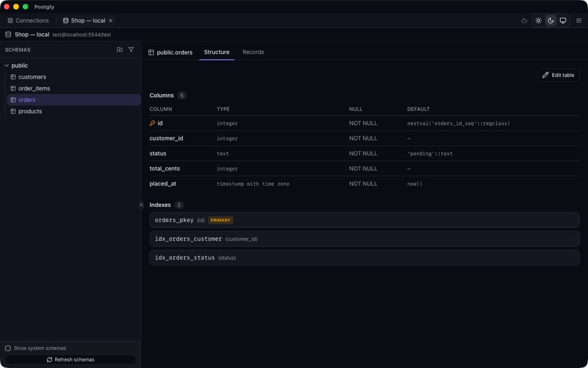588x368 pixels.
Task: Switch to the Records tab
Action: pyautogui.click(x=253, y=52)
